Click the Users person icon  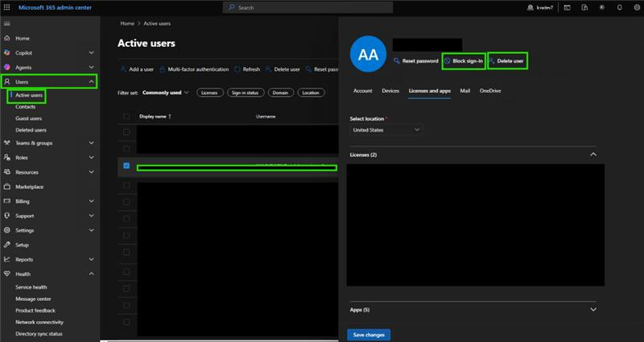click(x=7, y=82)
